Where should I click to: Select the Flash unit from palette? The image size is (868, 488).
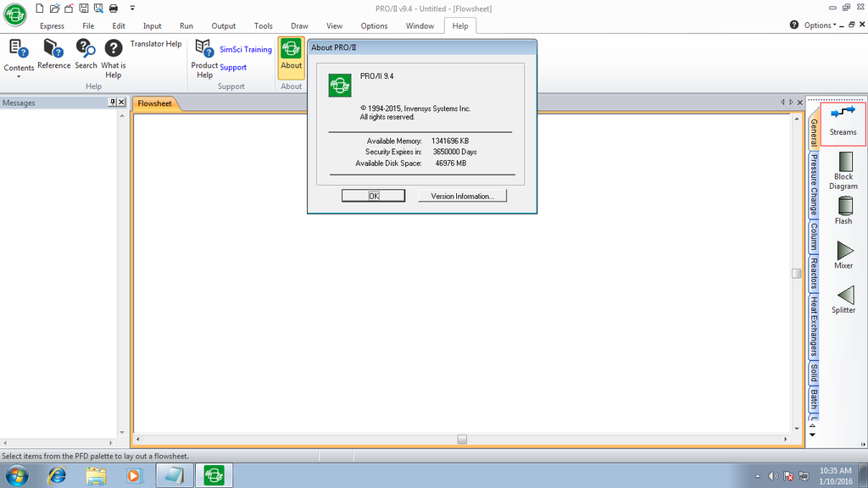[843, 210]
